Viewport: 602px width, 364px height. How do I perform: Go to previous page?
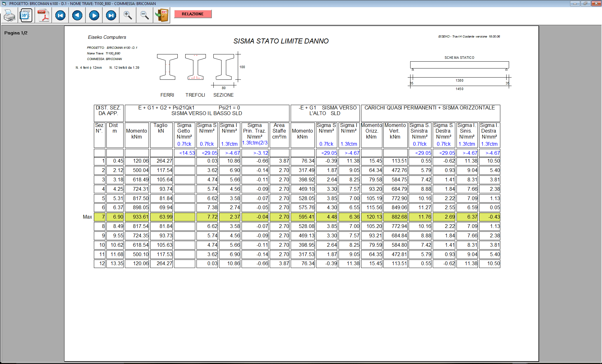point(77,15)
